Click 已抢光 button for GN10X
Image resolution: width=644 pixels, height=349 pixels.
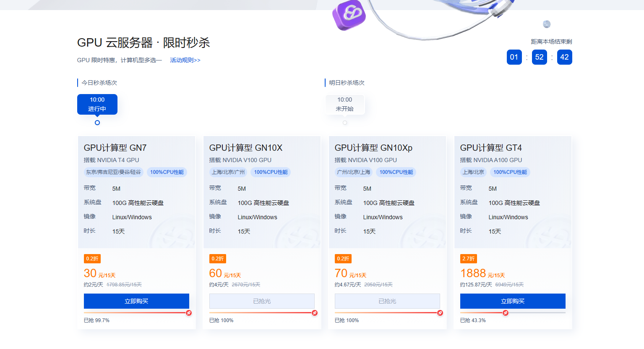262,301
